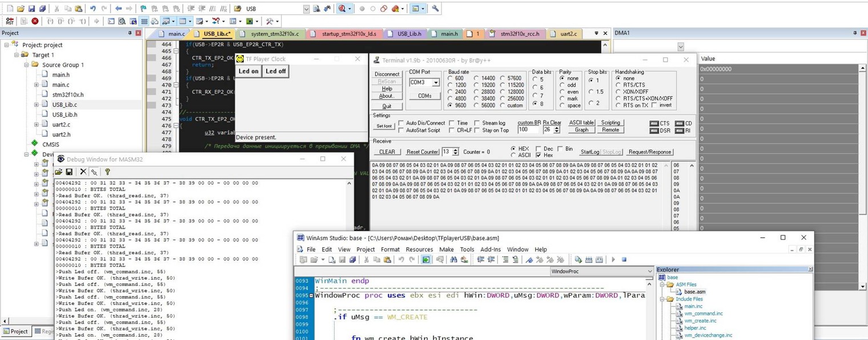Open the WindowProc procedure dropdown
The width and height of the screenshot is (868, 340).
click(x=649, y=271)
